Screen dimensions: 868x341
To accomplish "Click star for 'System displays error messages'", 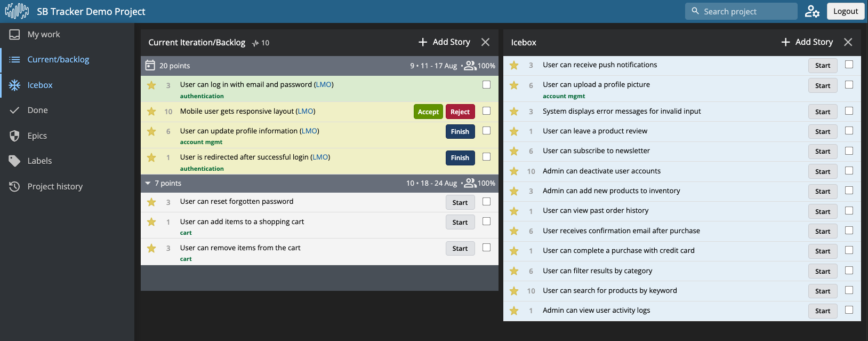I will (x=514, y=112).
